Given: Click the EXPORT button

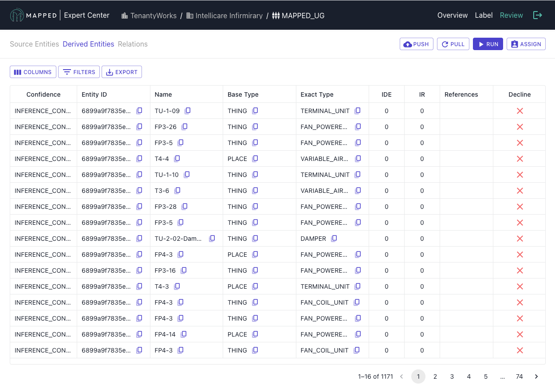Looking at the screenshot, I should pos(122,72).
